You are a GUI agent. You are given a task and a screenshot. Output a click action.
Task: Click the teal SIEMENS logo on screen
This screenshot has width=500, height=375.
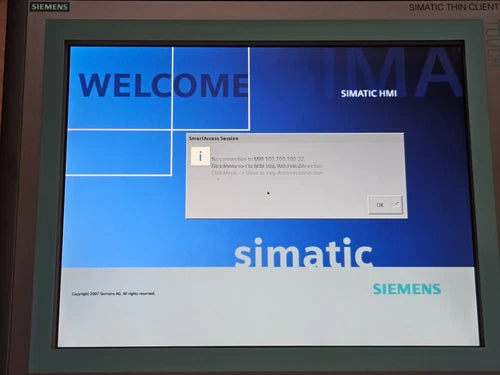point(407,289)
